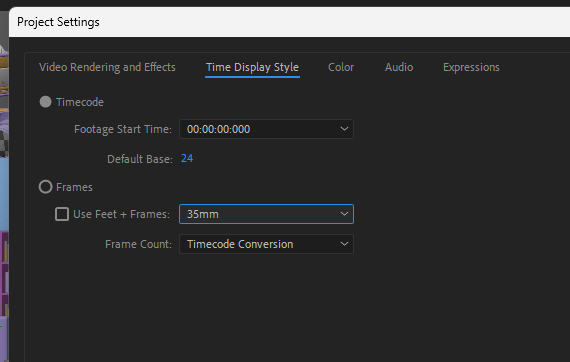Switch to the Expressions tab
This screenshot has width=570, height=362.
point(471,67)
